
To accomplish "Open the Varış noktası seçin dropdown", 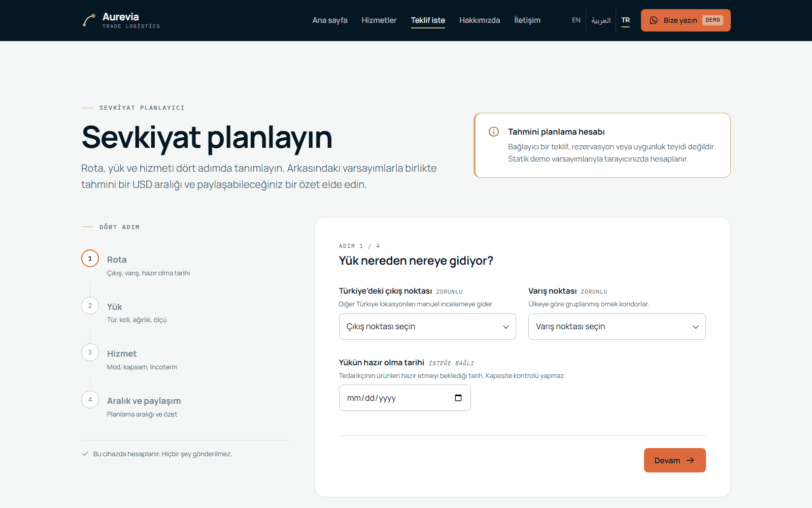I will pos(617,327).
